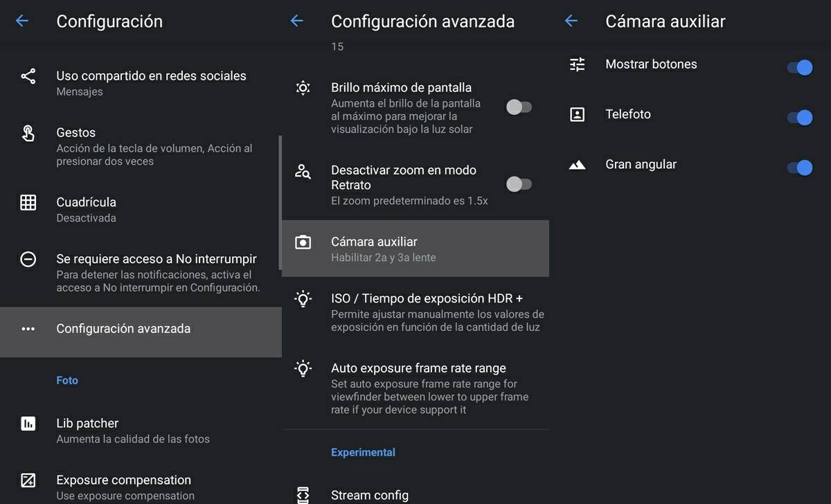Click the Cámara auxiliar camera icon
The image size is (831, 504).
303,242
